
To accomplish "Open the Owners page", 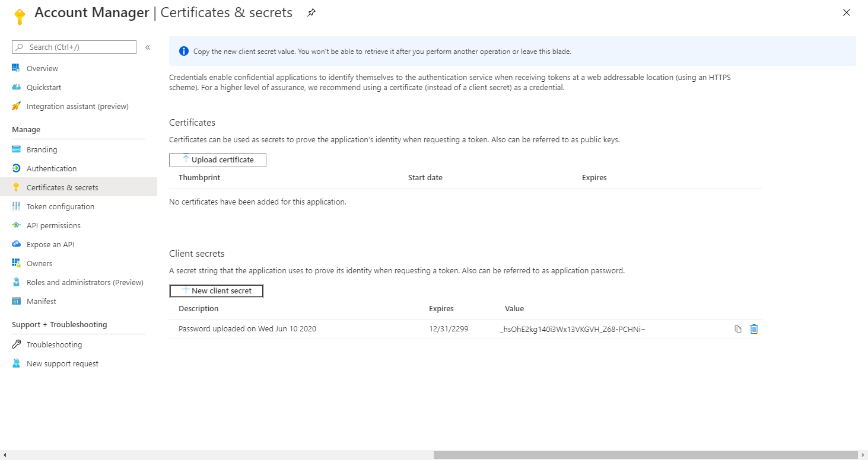I will (39, 263).
